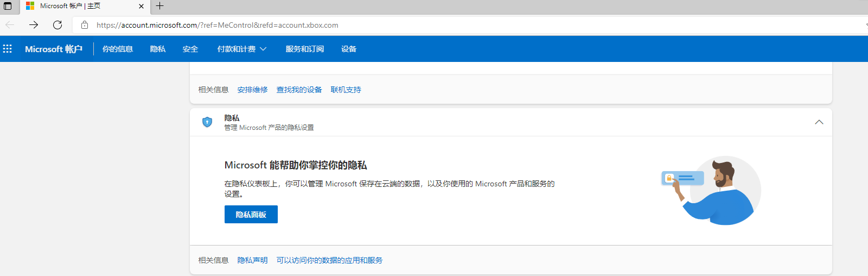Click the Microsoft 能帮助你掌控你的隐私 heading
This screenshot has height=276, width=868.
pyautogui.click(x=296, y=165)
